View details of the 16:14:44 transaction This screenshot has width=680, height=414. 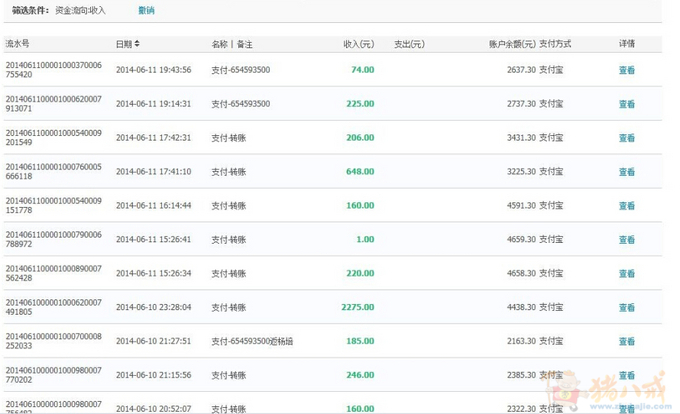point(626,206)
